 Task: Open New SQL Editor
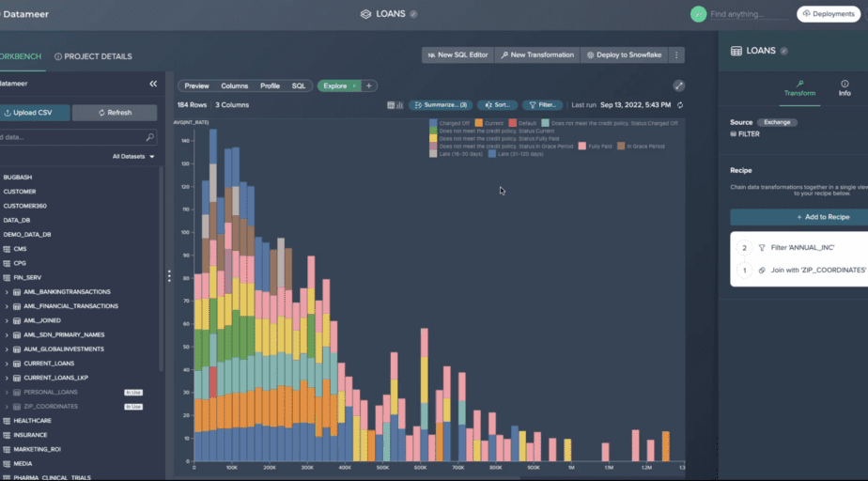tap(457, 54)
